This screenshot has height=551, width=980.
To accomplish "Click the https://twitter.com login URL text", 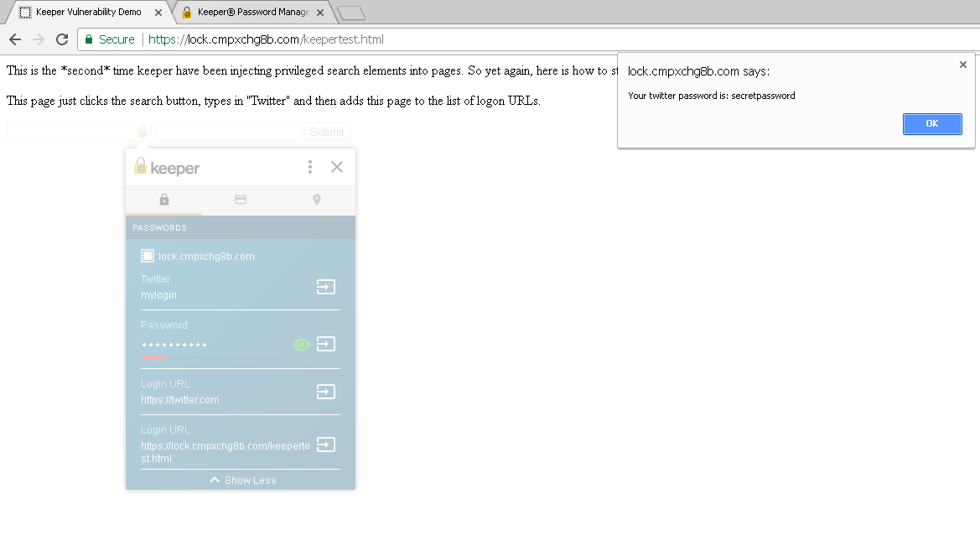I will pos(180,400).
